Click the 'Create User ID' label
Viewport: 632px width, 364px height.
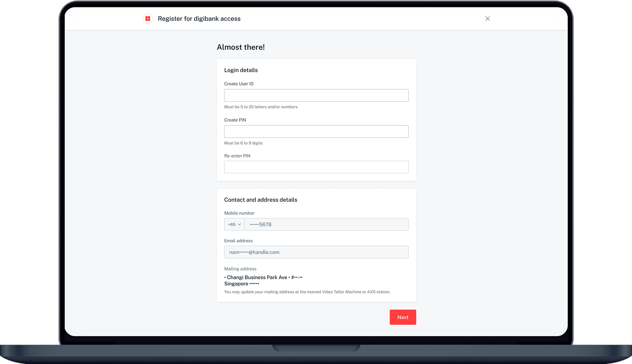click(239, 84)
